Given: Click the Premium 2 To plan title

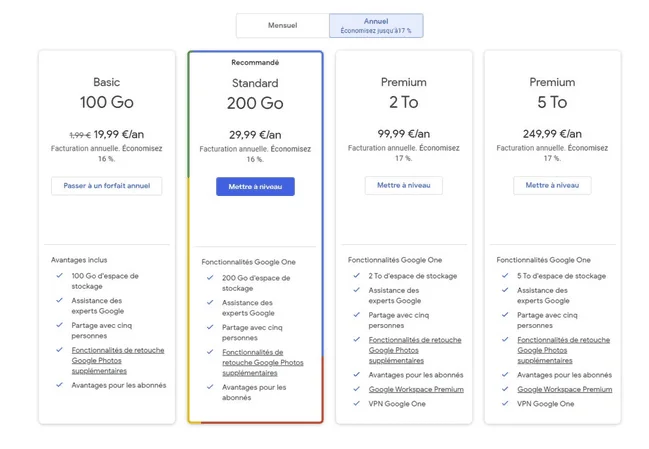Looking at the screenshot, I should (x=404, y=93).
